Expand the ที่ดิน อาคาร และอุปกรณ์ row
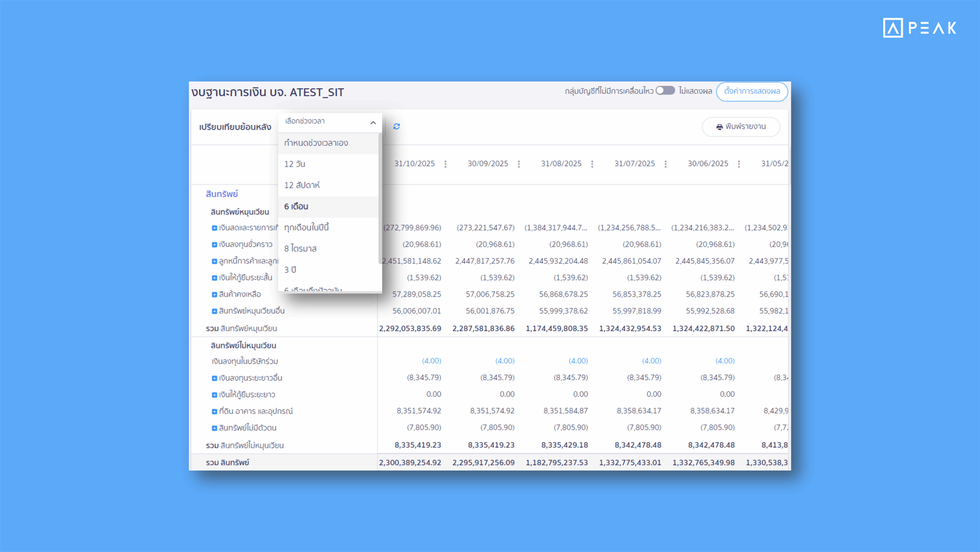Viewport: 980px width, 552px height. (x=214, y=411)
